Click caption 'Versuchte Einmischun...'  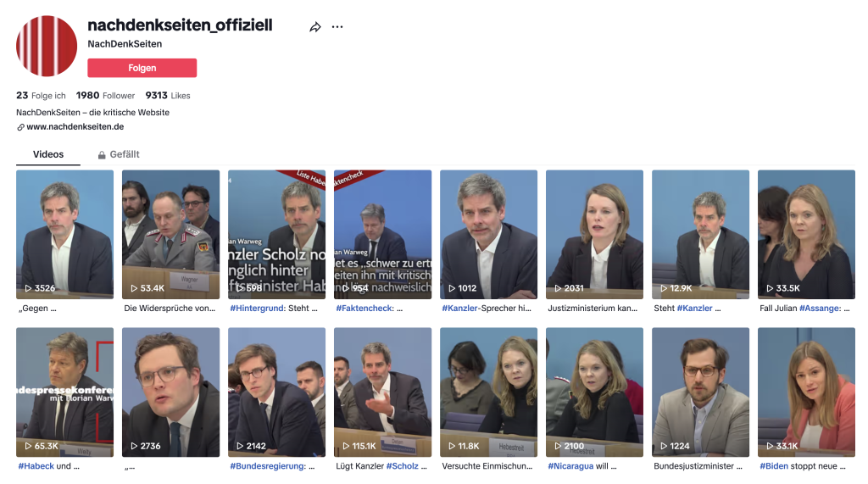[487, 466]
